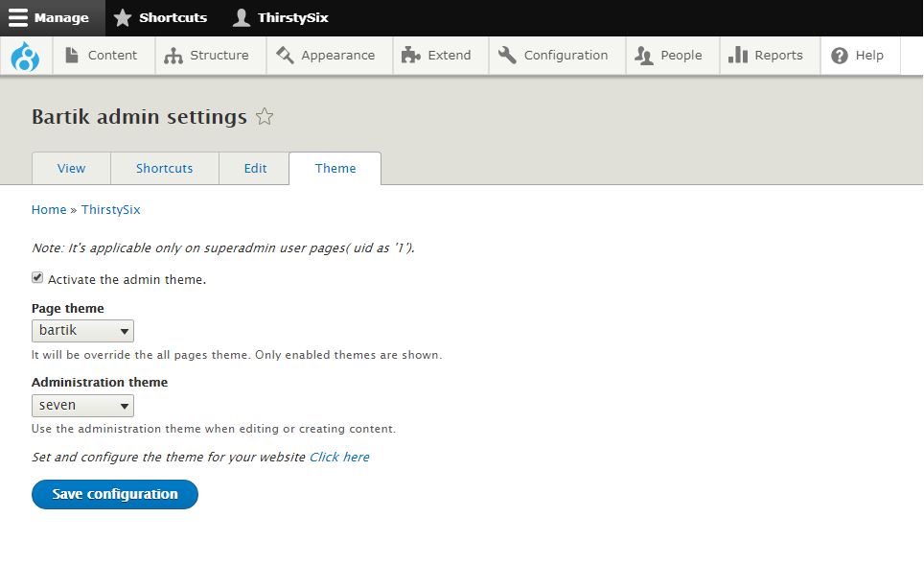This screenshot has width=924, height=565.
Task: Open the Appearance admin menu
Action: [x=330, y=56]
